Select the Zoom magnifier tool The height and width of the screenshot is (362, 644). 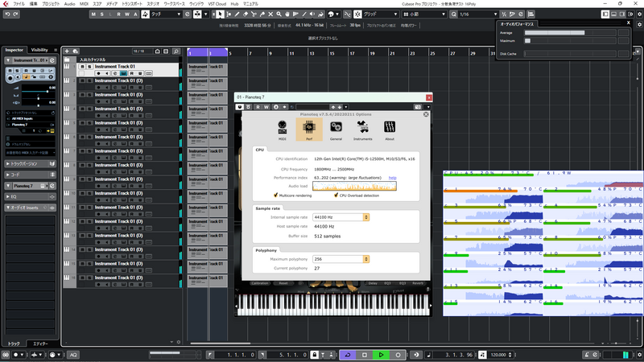click(x=279, y=14)
